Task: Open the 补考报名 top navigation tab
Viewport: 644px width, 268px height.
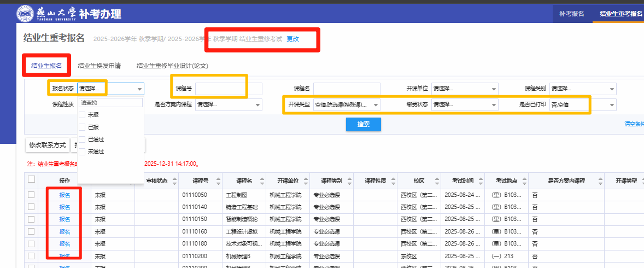Action: pyautogui.click(x=572, y=13)
